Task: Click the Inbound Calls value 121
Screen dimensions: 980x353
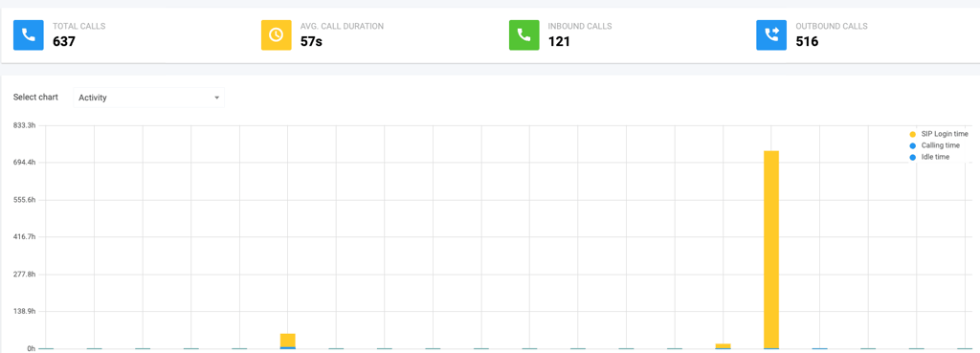Action: pyautogui.click(x=559, y=42)
